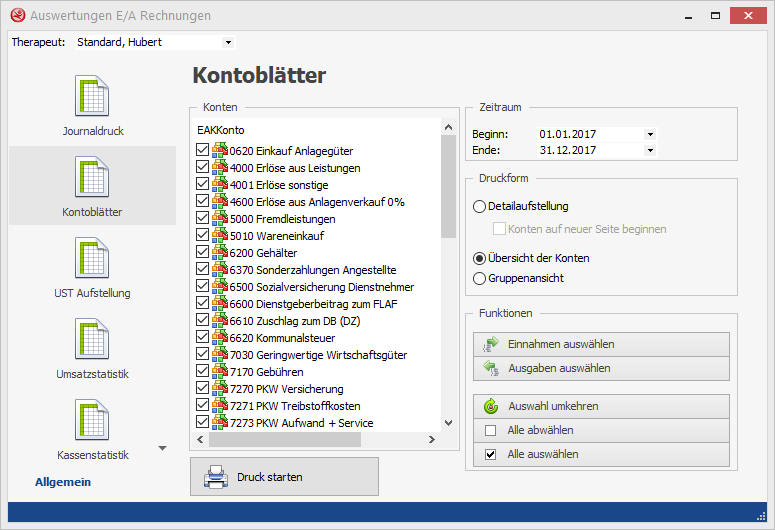Expand the Ende date picker
The height and width of the screenshot is (530, 775).
point(650,151)
